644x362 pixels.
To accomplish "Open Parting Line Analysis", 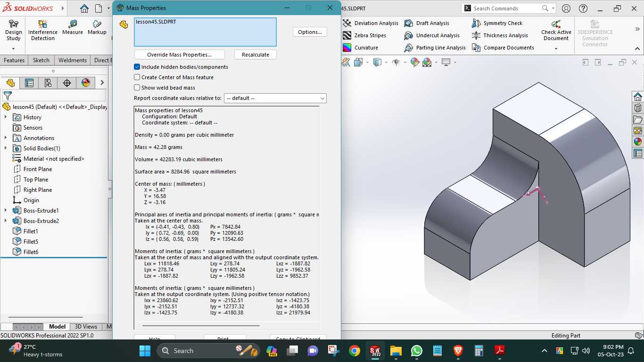I will tap(435, 48).
